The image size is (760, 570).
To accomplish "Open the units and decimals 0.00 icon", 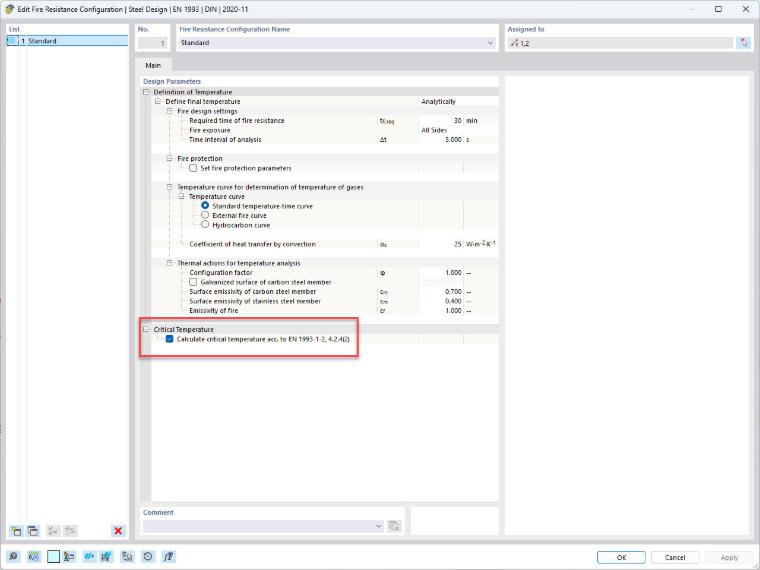I will pyautogui.click(x=33, y=556).
